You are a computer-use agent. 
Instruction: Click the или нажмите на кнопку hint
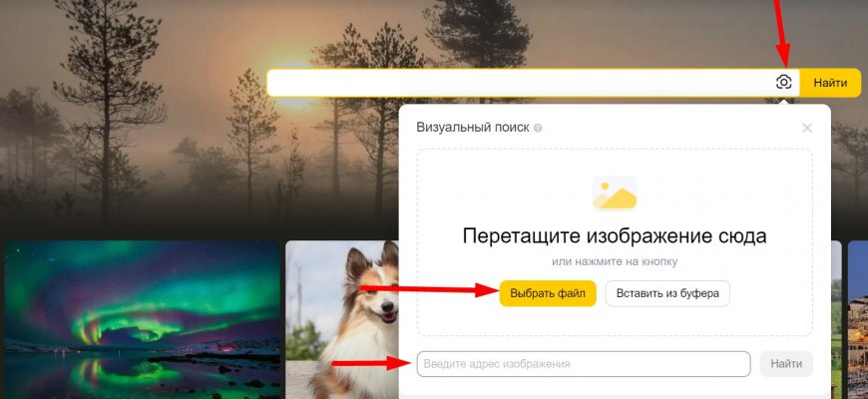[615, 261]
